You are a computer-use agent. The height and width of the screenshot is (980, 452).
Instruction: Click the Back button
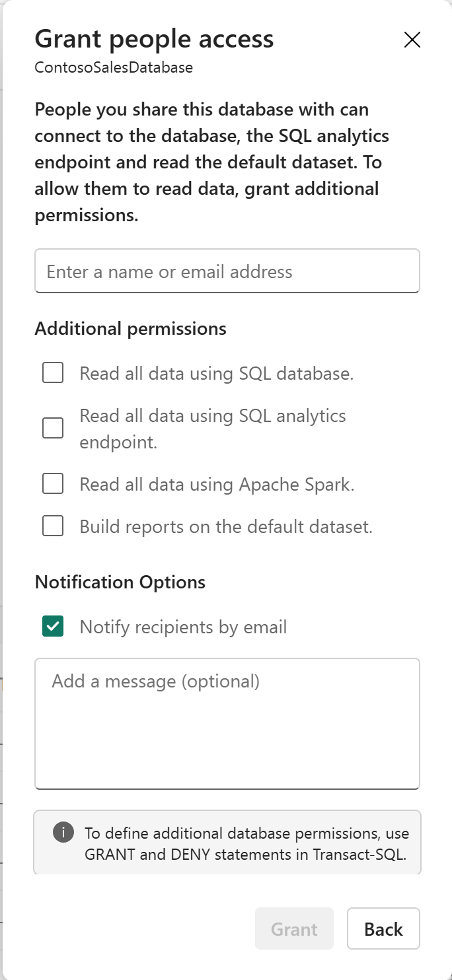coord(383,928)
